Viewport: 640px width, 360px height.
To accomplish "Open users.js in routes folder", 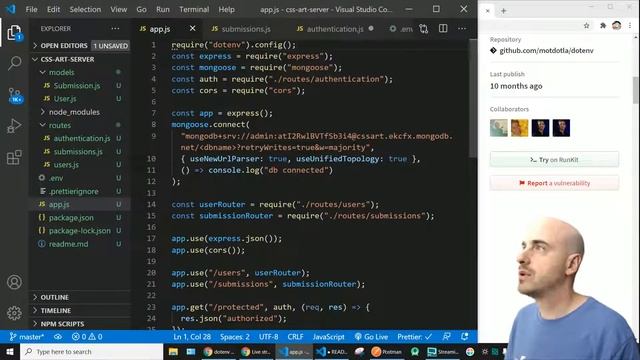I will 80,165.
